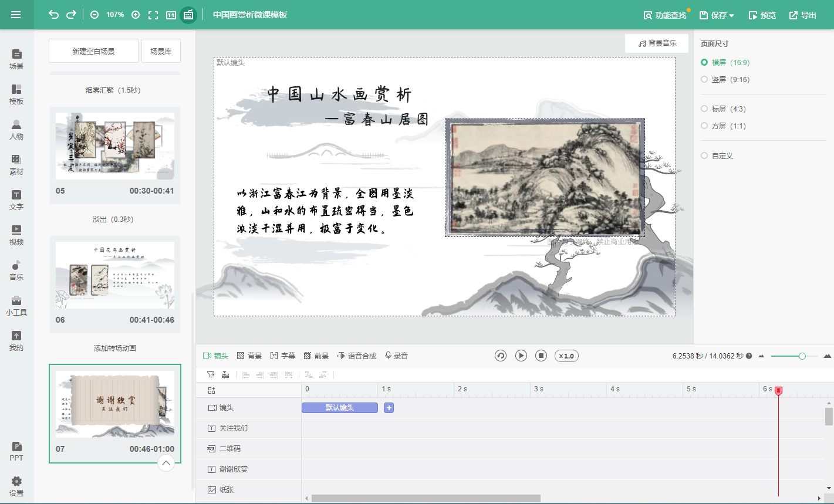This screenshot has width=834, height=504.
Task: Open 视频 video panel in sidebar
Action: 16,235
